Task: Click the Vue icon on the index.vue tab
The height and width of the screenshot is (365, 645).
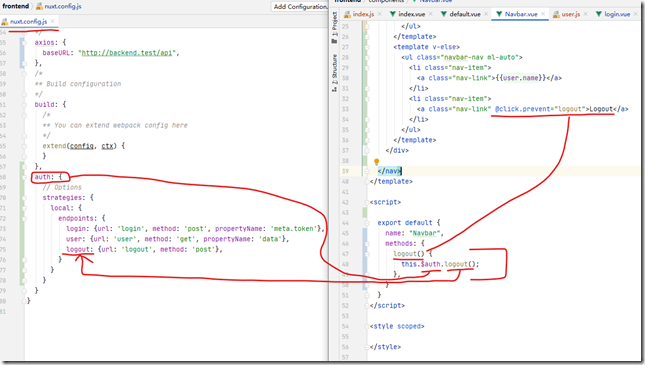Action: (x=393, y=14)
